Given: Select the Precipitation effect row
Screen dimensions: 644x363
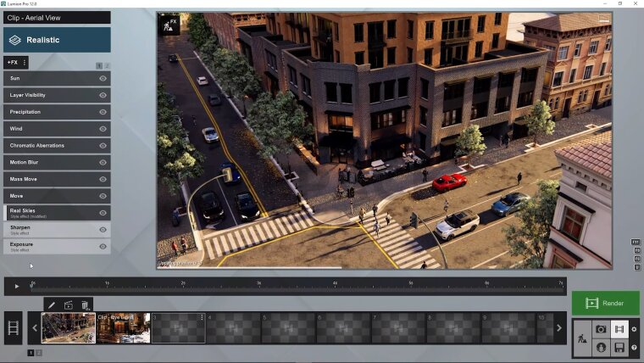Looking at the screenshot, I should (51, 112).
